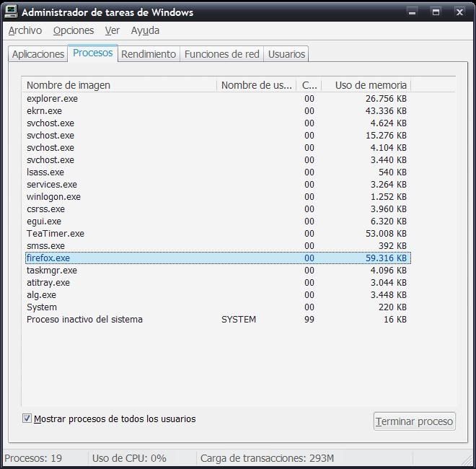This screenshot has height=469, width=476.
Task: Open the Ver menu
Action: click(x=113, y=31)
